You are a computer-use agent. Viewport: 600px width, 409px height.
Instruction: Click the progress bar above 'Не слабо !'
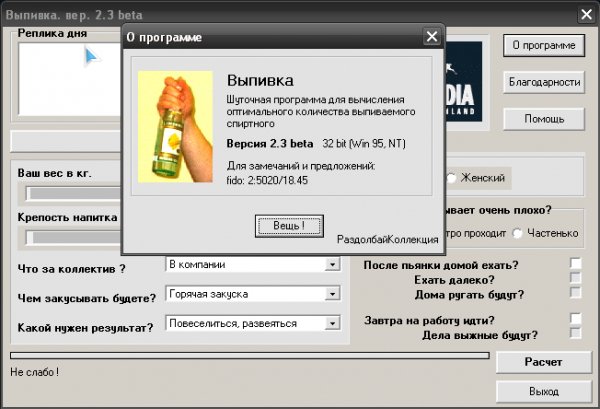click(x=250, y=355)
